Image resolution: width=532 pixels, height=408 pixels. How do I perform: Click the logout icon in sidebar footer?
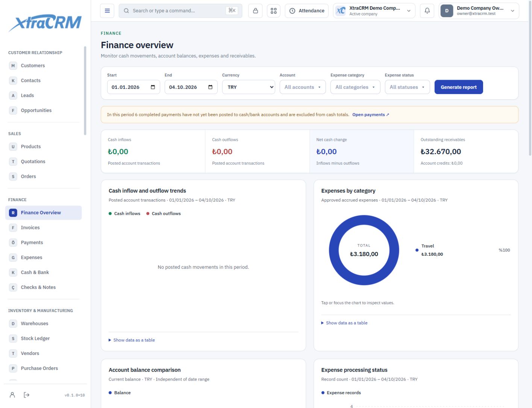point(27,395)
